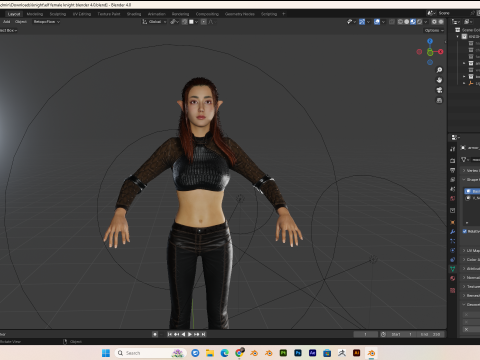Toggle X-ray mode in viewport

point(392,22)
